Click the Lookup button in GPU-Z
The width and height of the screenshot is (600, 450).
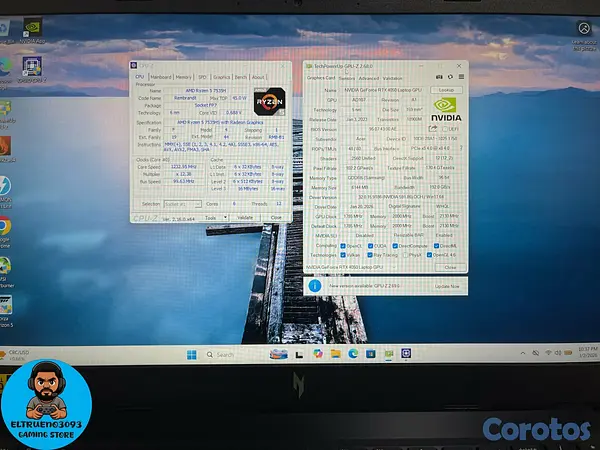pyautogui.click(x=446, y=90)
